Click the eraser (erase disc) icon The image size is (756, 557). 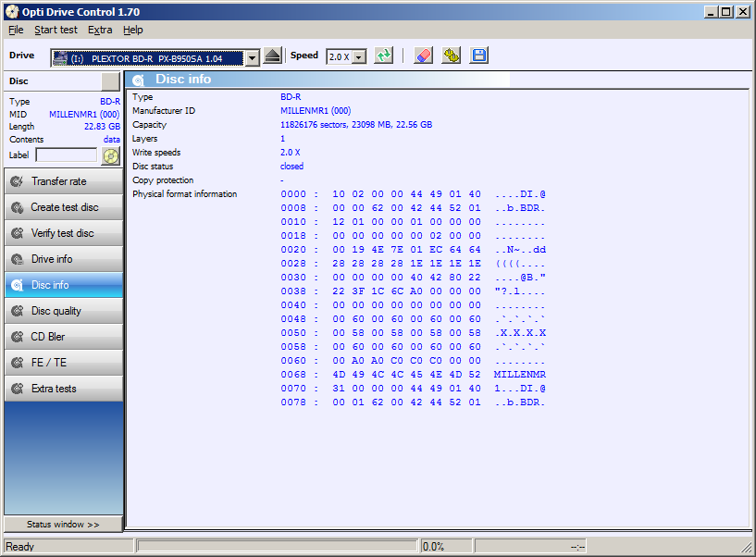tap(423, 56)
